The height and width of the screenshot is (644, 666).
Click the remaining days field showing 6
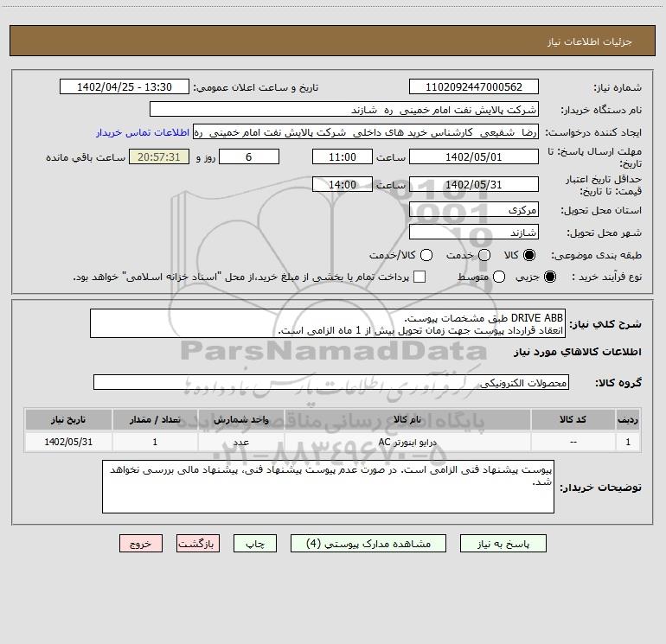[x=249, y=156]
